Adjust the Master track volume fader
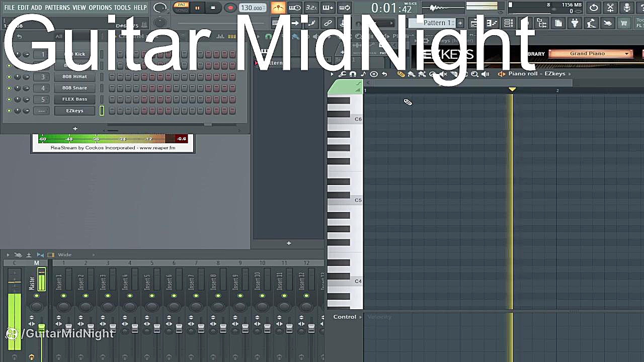Viewport: 644px width, 362px height. pyautogui.click(x=42, y=328)
